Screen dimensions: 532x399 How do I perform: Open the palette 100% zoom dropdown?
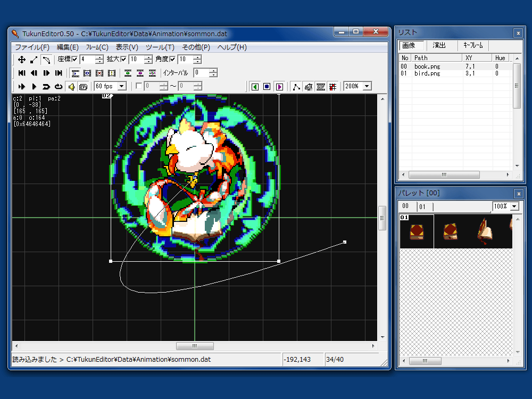click(514, 206)
